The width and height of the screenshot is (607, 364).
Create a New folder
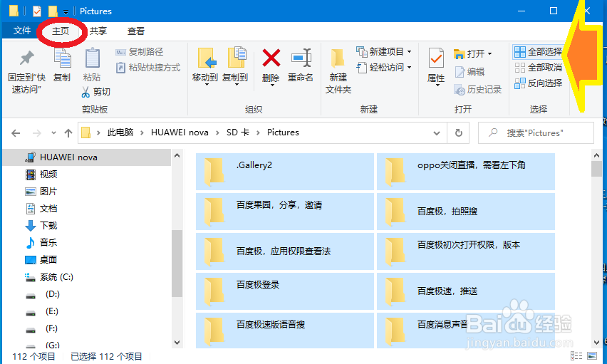pos(338,72)
